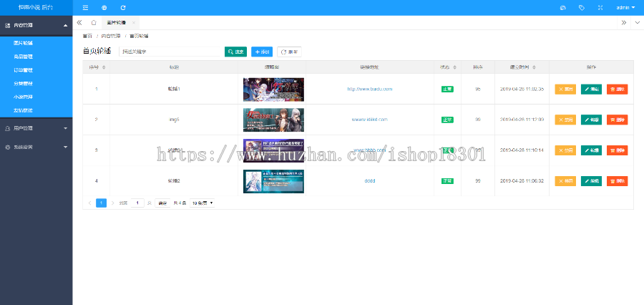Edit row 3 with its pencil button
The height and width of the screenshot is (305, 644).
click(x=592, y=150)
